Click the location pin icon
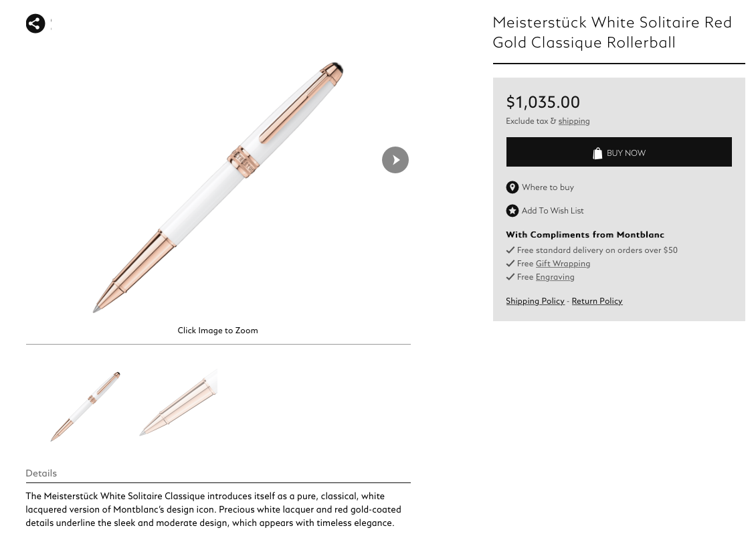756x540 pixels. tap(512, 187)
